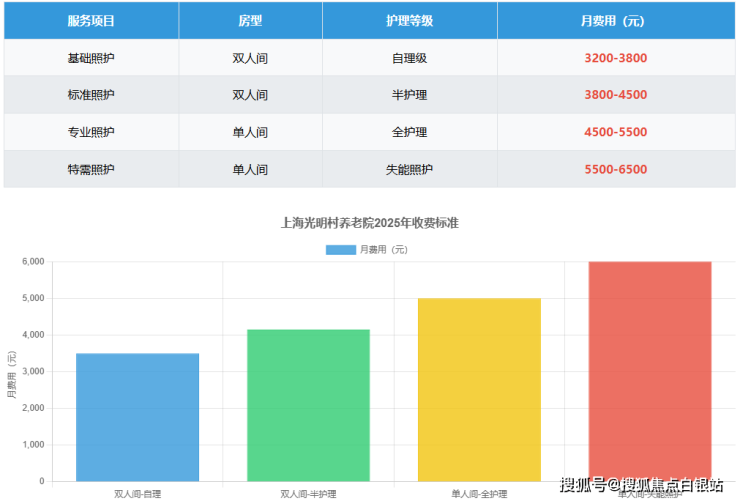
Task: Click the chart title 上海光明村养老院2025年收费标准
Action: [x=370, y=223]
